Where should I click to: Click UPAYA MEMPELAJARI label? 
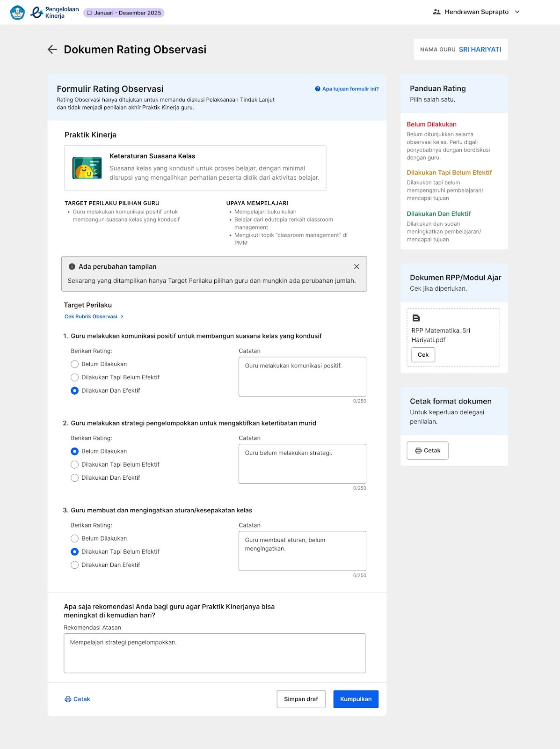point(257,203)
